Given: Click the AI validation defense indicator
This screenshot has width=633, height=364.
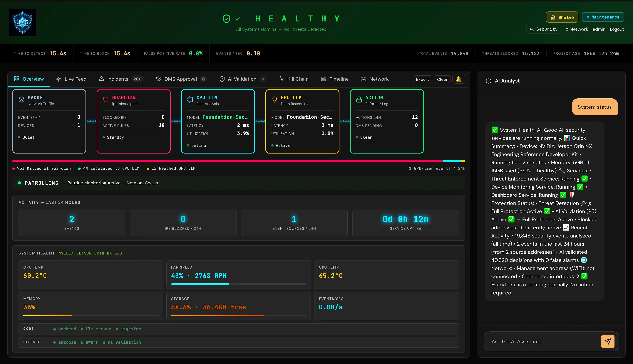Looking at the screenshot, I should point(122,342).
